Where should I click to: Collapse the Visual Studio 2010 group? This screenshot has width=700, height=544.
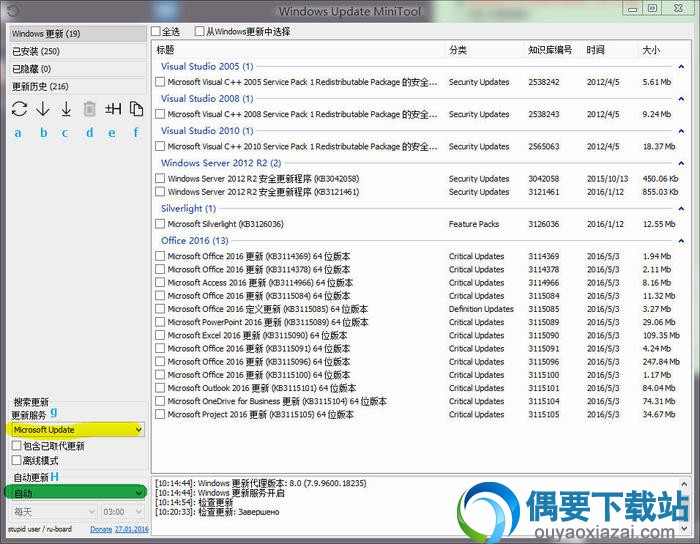click(x=681, y=131)
